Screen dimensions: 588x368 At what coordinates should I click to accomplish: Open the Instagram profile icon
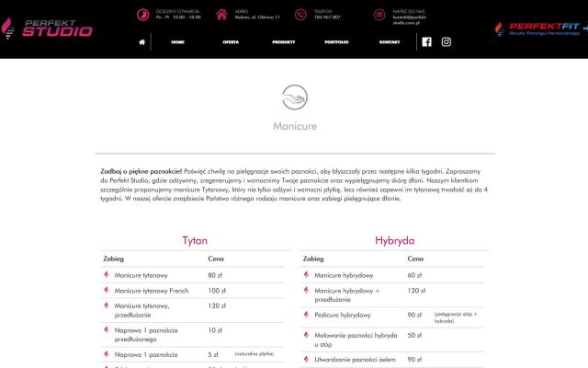[447, 41]
